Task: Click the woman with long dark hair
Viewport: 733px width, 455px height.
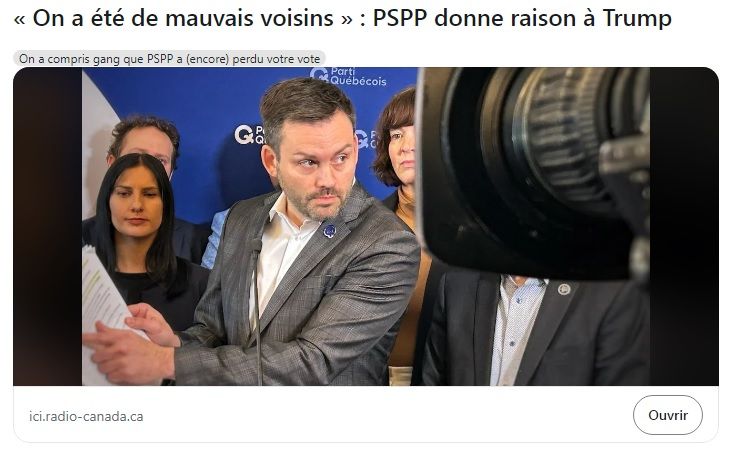Action: pyautogui.click(x=136, y=234)
